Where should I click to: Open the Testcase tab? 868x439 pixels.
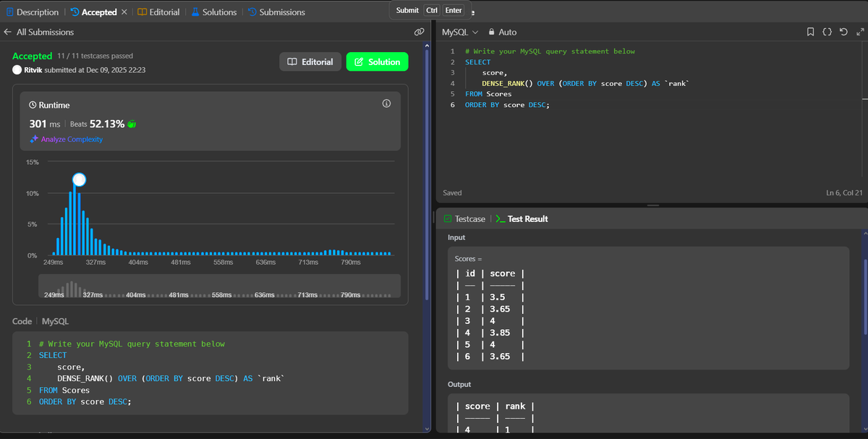[464, 219]
